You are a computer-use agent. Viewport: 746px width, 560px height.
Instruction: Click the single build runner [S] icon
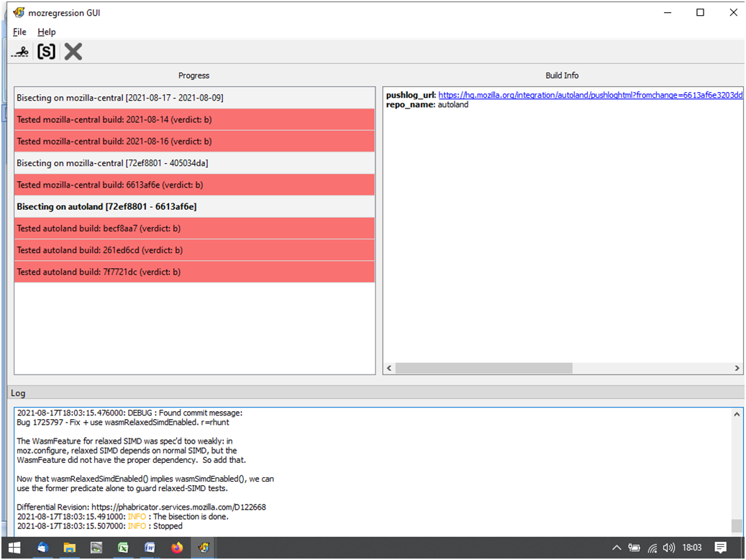pyautogui.click(x=46, y=52)
